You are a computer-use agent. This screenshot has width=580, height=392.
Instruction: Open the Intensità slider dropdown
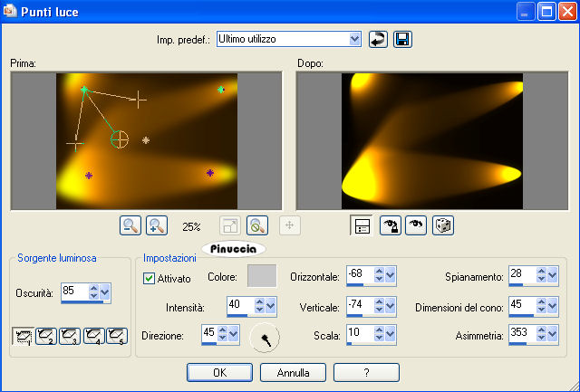pos(271,306)
